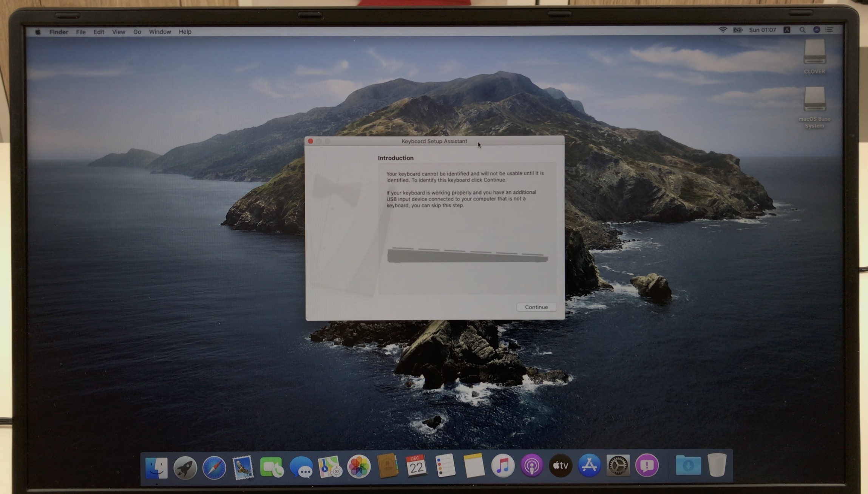Open the input source menu icon
Screen dimensions: 868x494
click(x=787, y=30)
